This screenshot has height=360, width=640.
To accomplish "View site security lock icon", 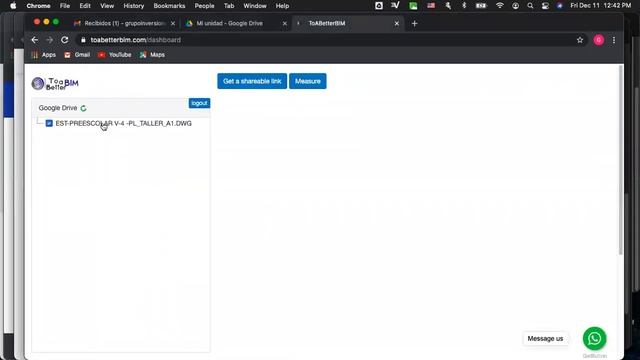I will pyautogui.click(x=83, y=40).
